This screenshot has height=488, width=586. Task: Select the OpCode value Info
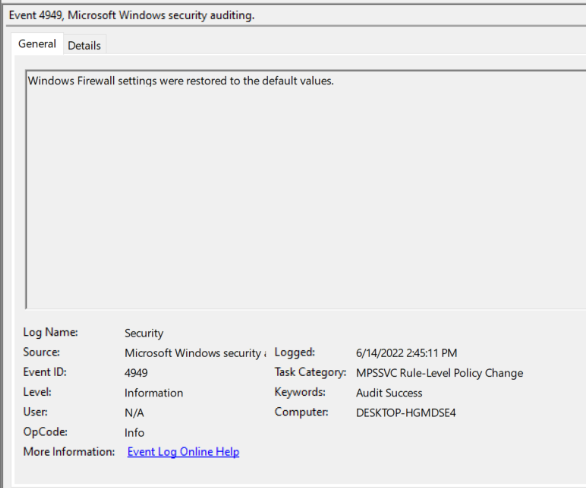tap(134, 433)
